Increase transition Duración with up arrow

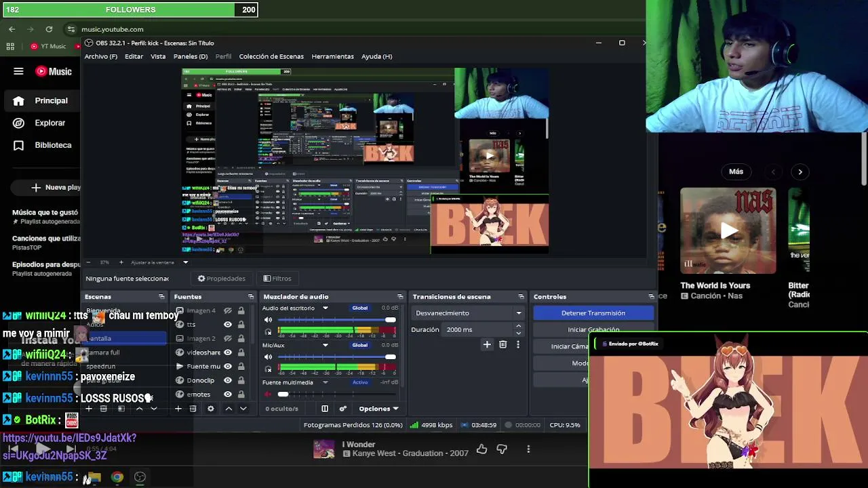[x=518, y=326]
